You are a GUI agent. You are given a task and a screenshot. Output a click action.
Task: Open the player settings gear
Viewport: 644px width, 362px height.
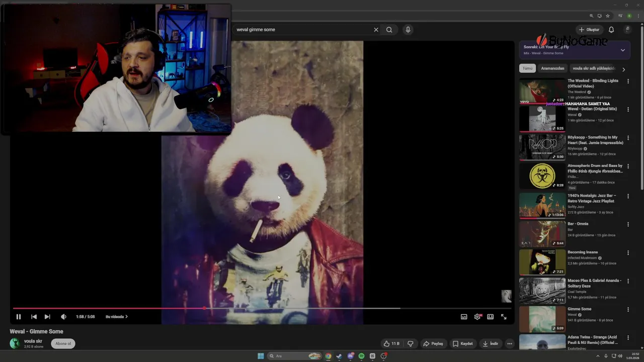pos(477,317)
